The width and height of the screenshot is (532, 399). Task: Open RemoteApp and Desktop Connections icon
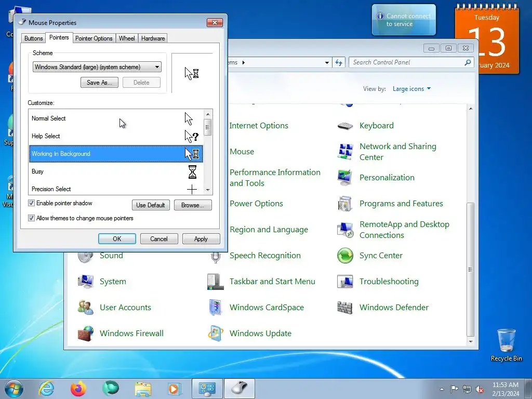coord(345,230)
